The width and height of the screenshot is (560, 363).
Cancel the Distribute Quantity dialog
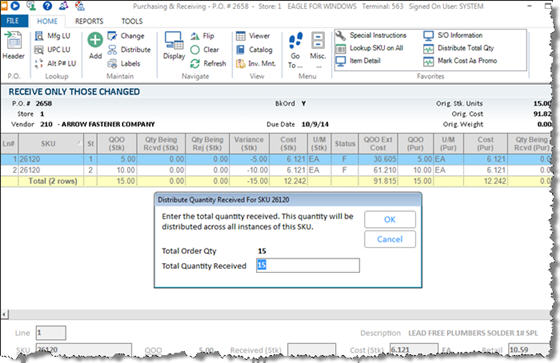click(390, 239)
